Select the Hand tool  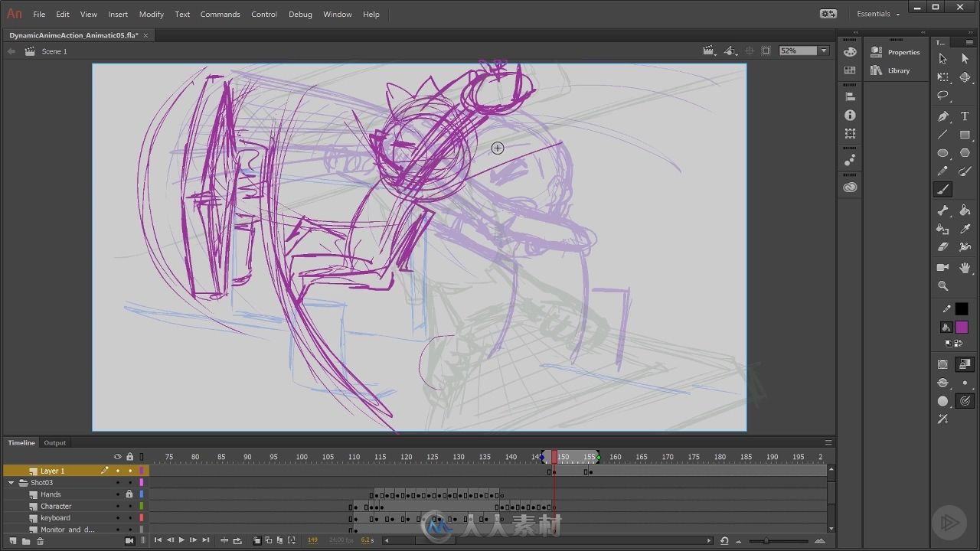click(x=965, y=268)
